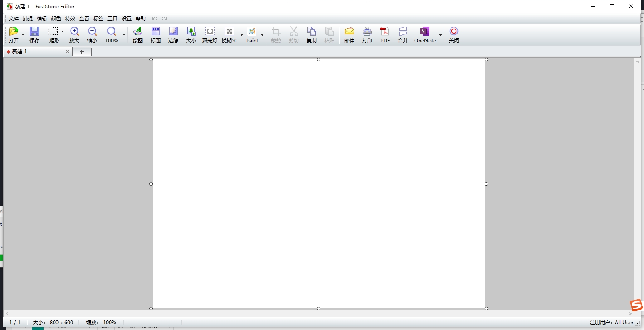This screenshot has height=330, width=644.
Task: Click the vertical scrollbar up arrow
Action: [x=637, y=61]
